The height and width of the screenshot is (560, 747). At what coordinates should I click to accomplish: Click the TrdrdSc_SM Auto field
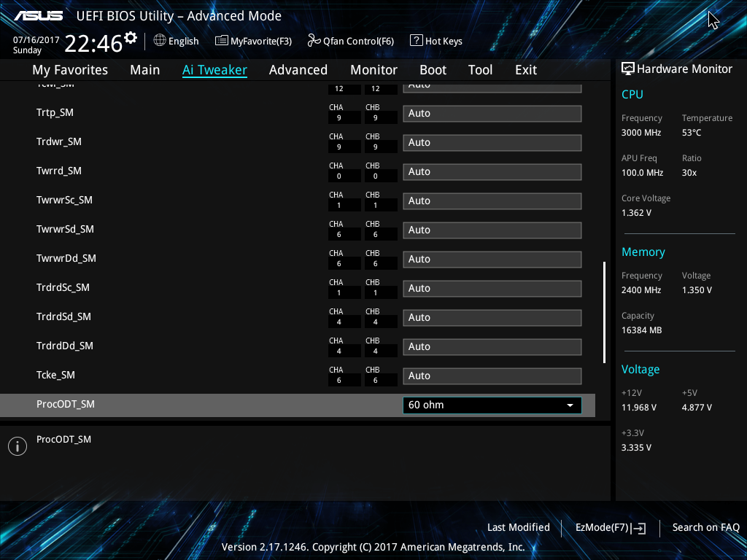pos(492,289)
